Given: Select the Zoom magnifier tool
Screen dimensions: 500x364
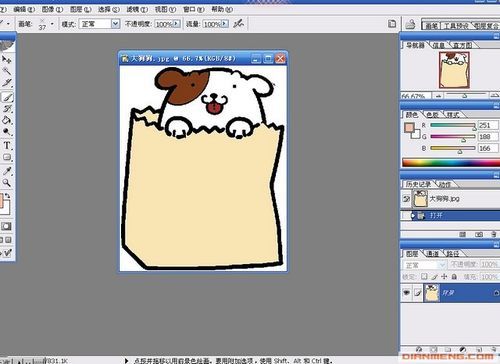Looking at the screenshot, I should (x=7, y=183).
